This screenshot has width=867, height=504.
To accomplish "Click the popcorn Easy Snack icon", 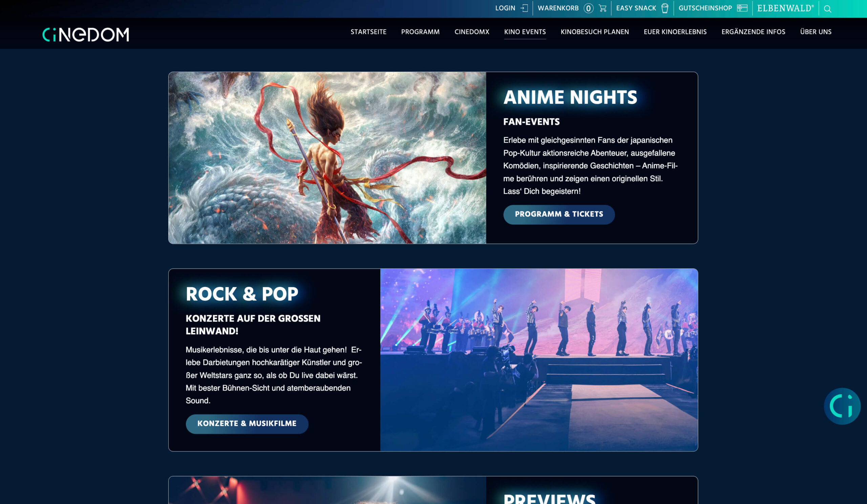I will coord(665,8).
